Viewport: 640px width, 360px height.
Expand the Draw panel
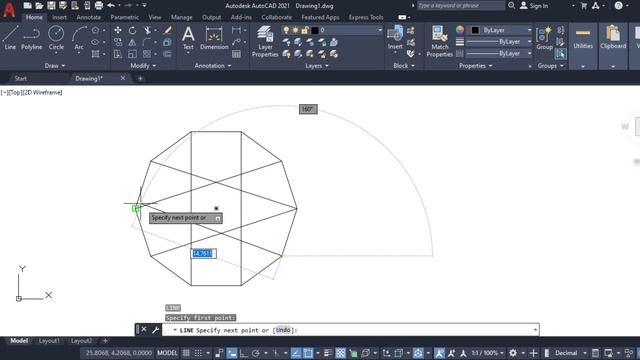point(55,66)
